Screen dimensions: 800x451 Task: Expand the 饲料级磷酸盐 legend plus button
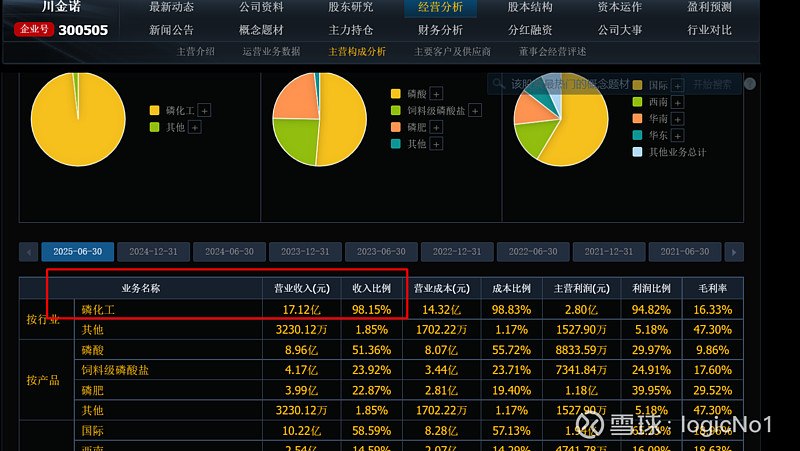(x=474, y=111)
